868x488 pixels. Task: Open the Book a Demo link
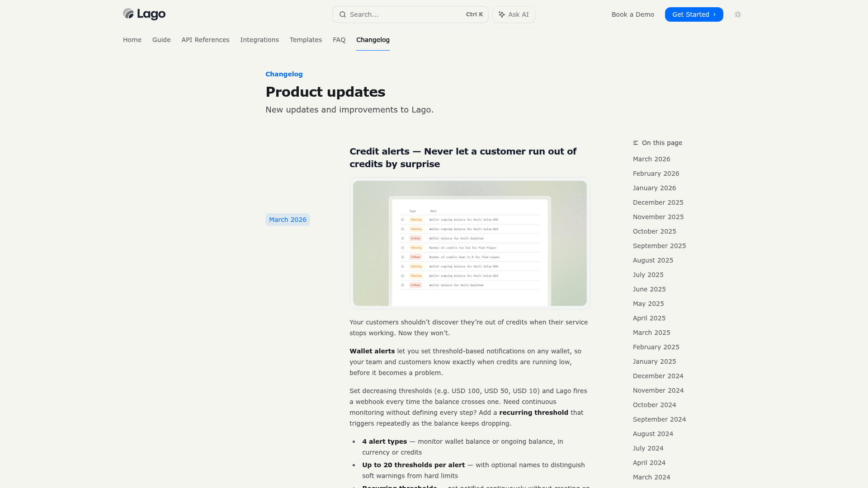coord(633,14)
